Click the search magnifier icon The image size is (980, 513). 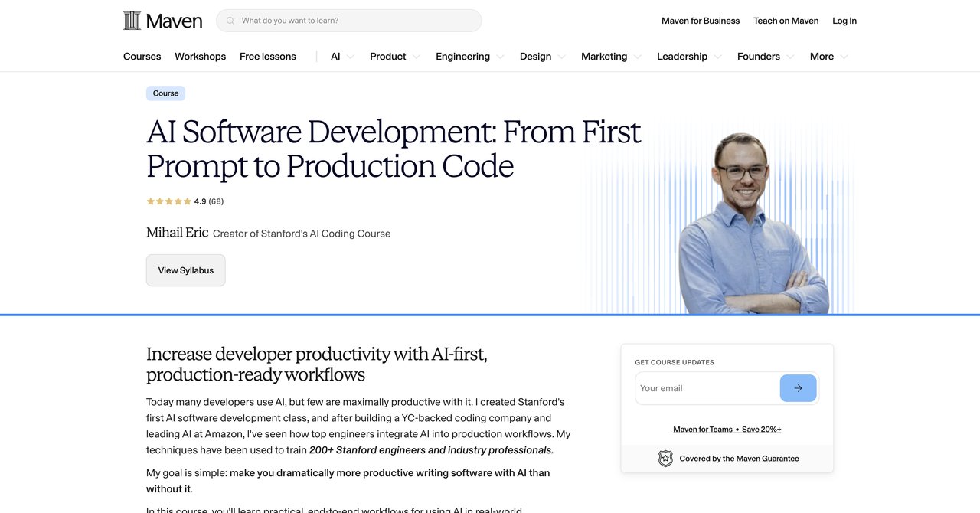[x=230, y=21]
